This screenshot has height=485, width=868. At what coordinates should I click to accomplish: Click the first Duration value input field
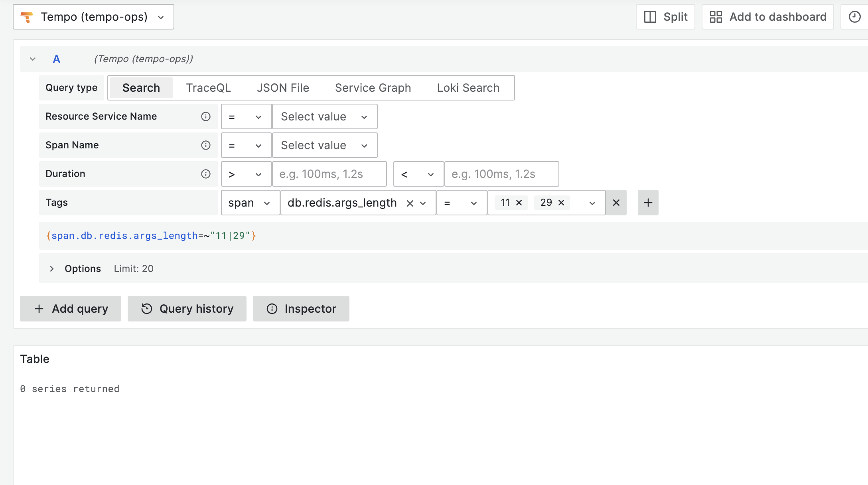329,174
